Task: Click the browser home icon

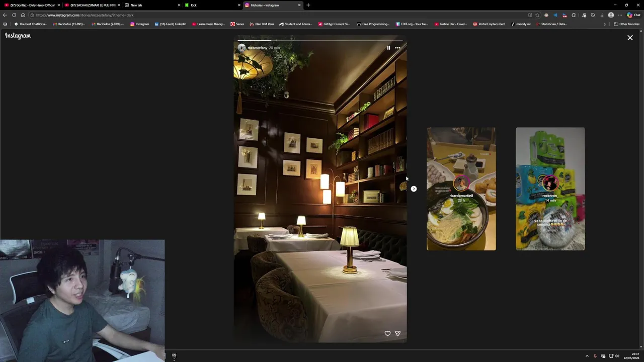Action: [x=23, y=15]
